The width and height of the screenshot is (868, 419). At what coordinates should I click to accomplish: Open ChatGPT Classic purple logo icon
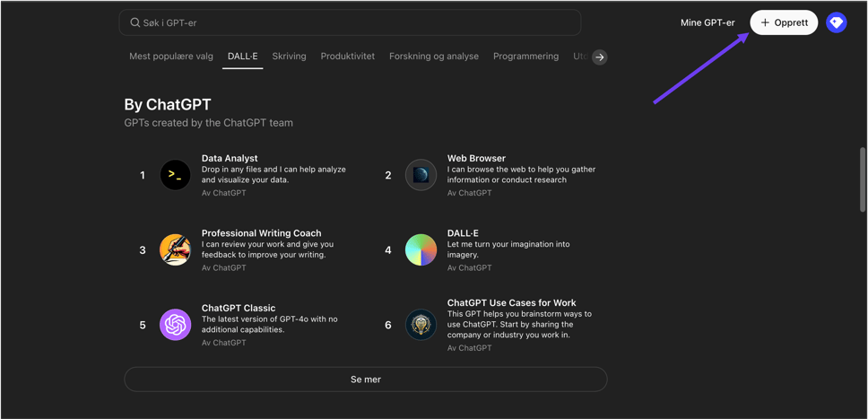[x=175, y=325]
